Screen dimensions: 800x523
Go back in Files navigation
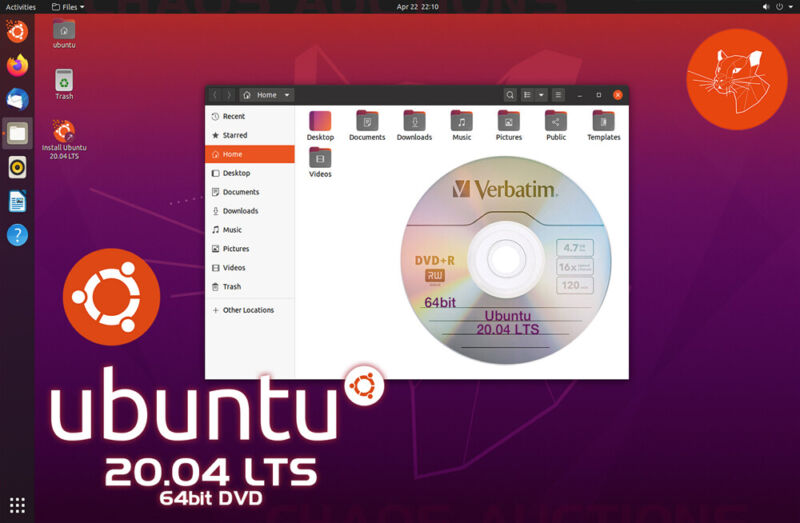tap(215, 95)
